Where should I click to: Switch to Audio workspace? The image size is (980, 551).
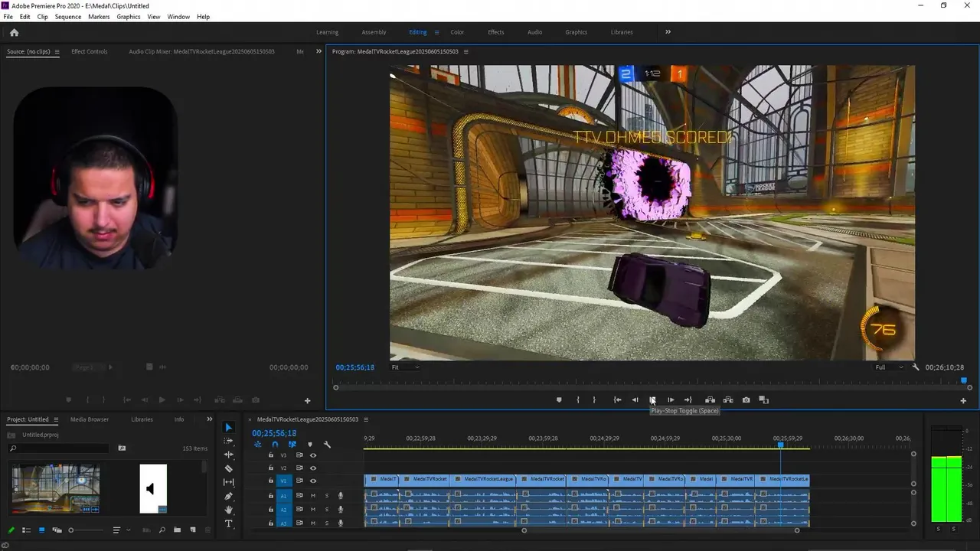[534, 32]
